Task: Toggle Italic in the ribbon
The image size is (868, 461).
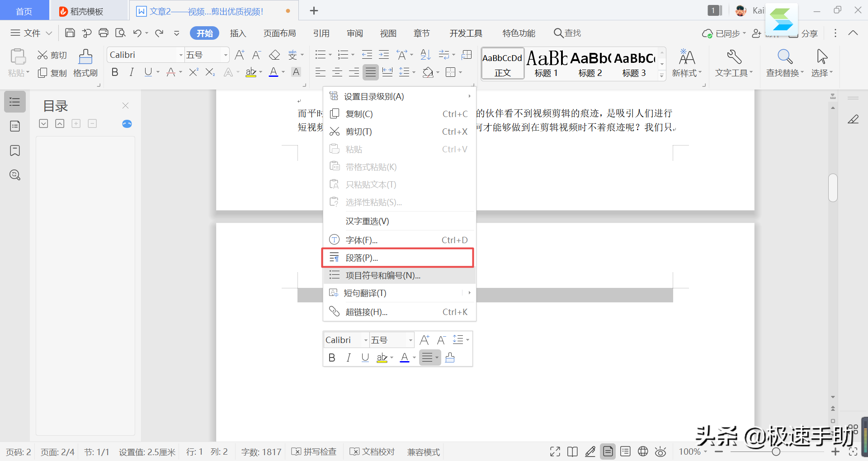Action: click(132, 72)
